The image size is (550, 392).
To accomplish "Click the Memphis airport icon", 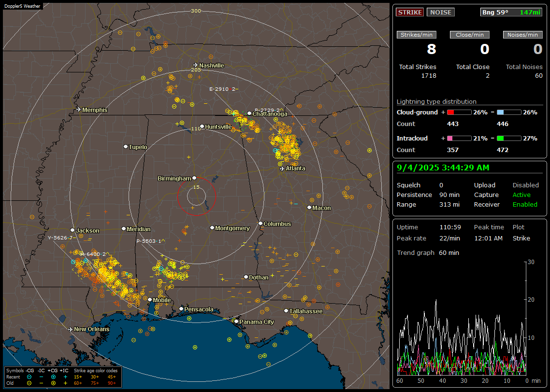I will point(79,110).
